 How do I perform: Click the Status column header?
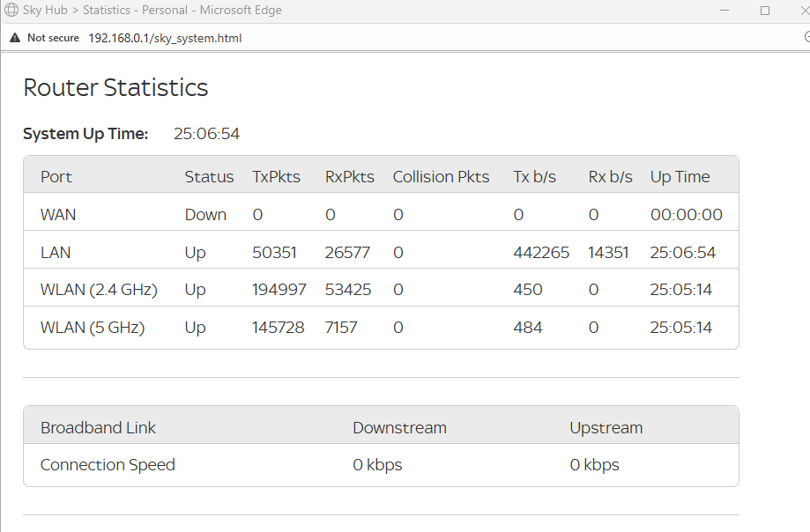[x=209, y=176]
